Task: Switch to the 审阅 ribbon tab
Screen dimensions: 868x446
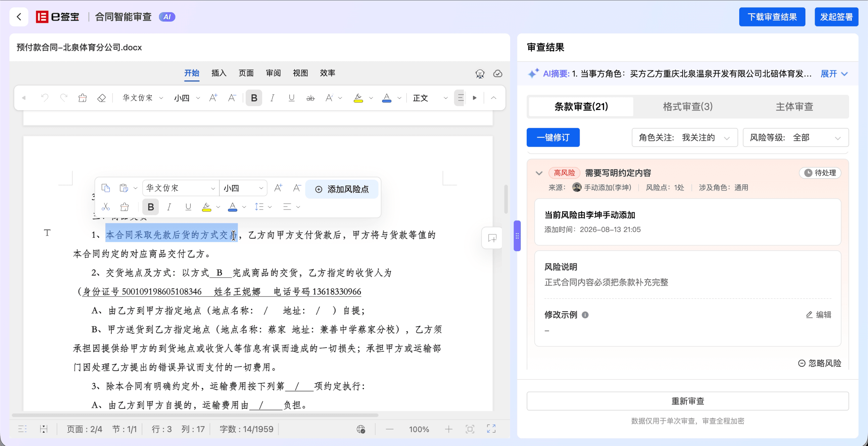Action: click(x=273, y=73)
